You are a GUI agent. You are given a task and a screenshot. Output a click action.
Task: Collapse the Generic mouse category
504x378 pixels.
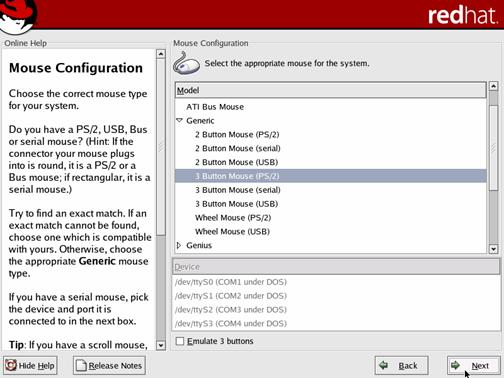tap(179, 120)
